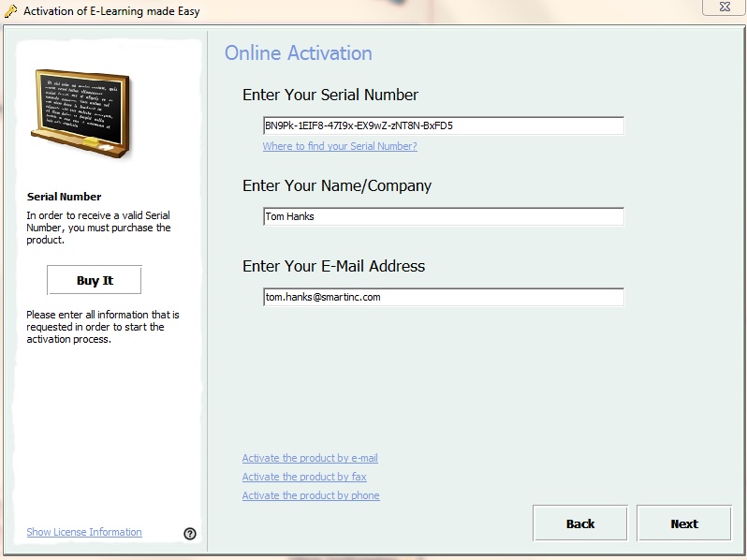Click the 'Enter Your Name/Company' label
Screen dimensions: 747x560
(337, 185)
